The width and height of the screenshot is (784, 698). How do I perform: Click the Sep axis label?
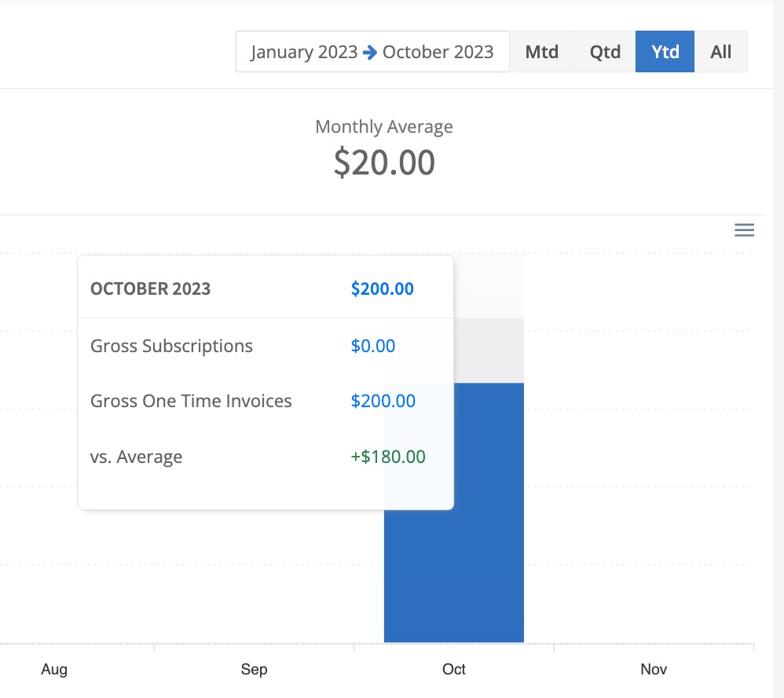pyautogui.click(x=254, y=670)
